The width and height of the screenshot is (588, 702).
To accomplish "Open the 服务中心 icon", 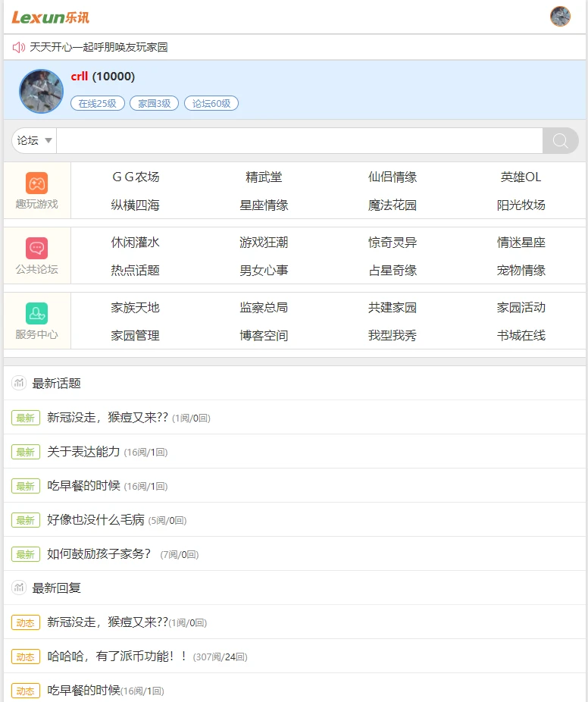I will (36, 313).
